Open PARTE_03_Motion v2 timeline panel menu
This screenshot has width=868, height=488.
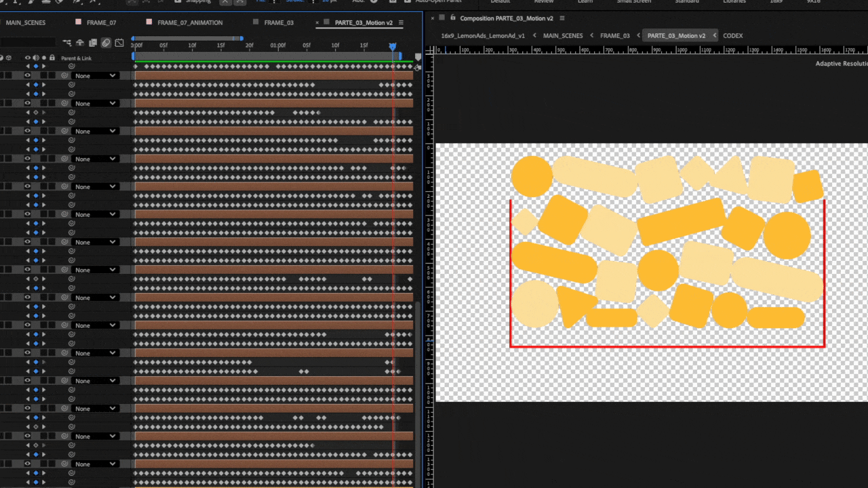[401, 22]
